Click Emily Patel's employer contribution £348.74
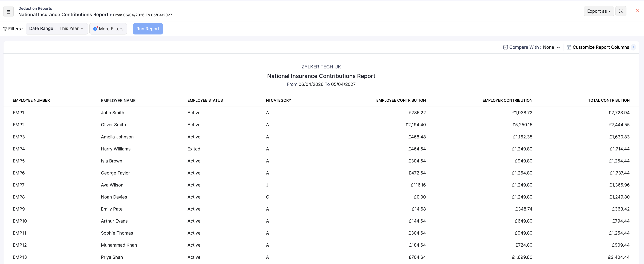 [x=523, y=209]
